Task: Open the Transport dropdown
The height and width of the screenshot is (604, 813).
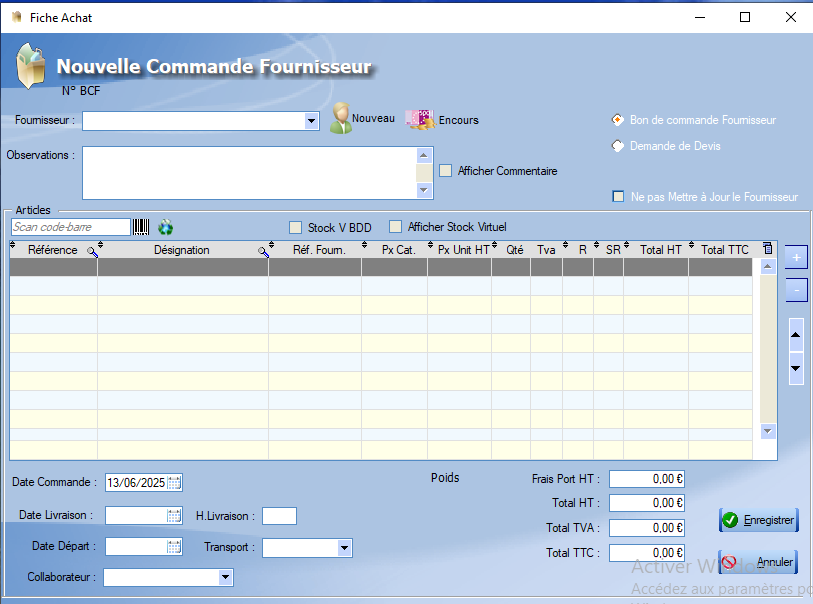Action: tap(344, 548)
